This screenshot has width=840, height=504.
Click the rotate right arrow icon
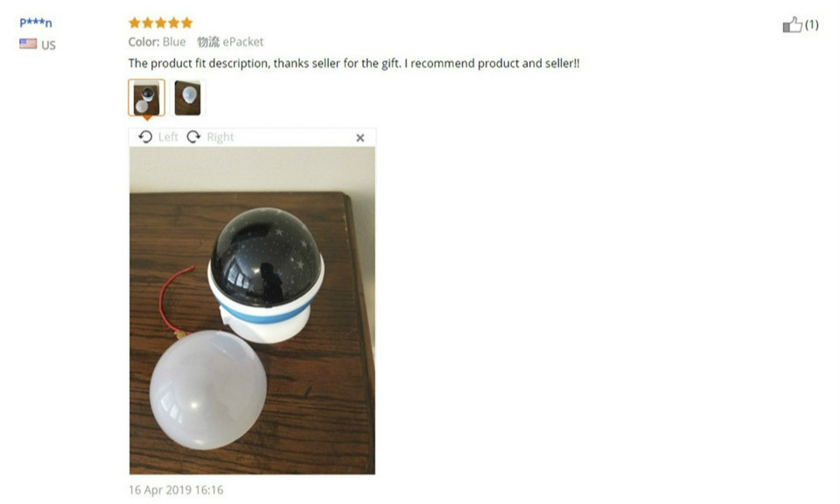pyautogui.click(x=193, y=137)
